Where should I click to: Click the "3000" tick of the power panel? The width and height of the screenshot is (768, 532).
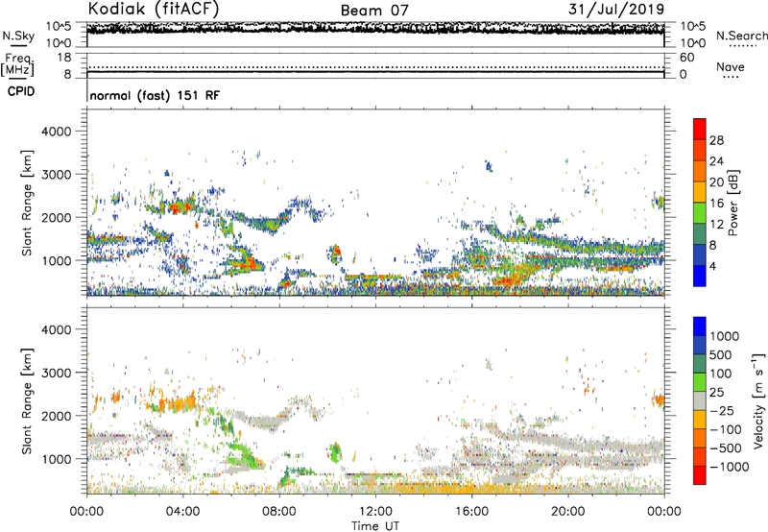(x=57, y=175)
